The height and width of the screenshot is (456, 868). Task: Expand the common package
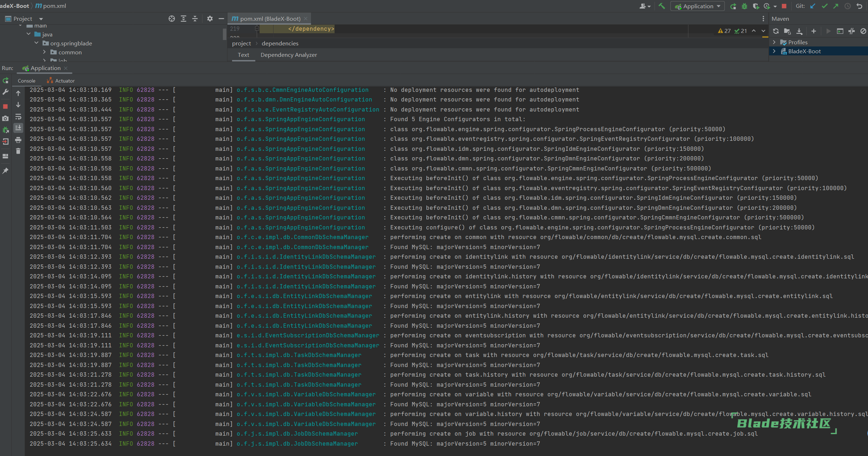pos(44,52)
